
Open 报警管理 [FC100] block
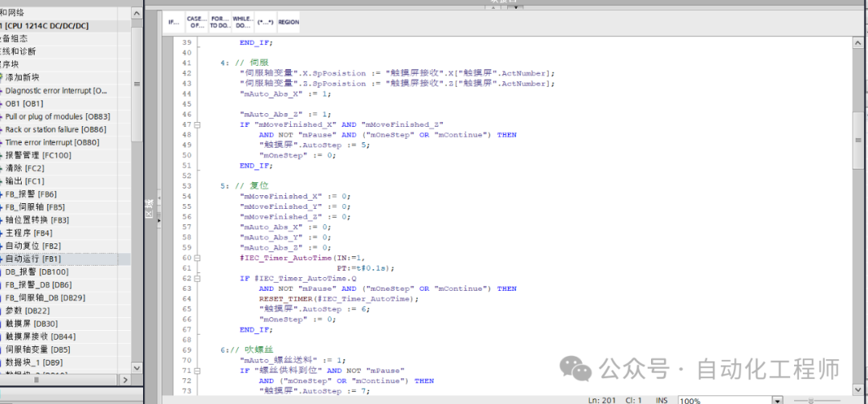(x=39, y=156)
